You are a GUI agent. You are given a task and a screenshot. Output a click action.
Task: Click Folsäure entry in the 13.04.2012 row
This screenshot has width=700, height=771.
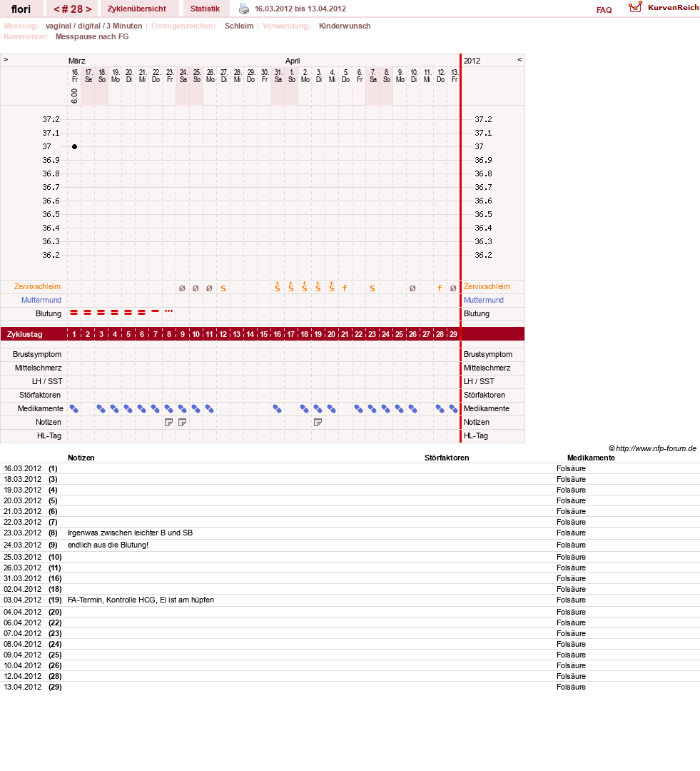click(x=572, y=687)
